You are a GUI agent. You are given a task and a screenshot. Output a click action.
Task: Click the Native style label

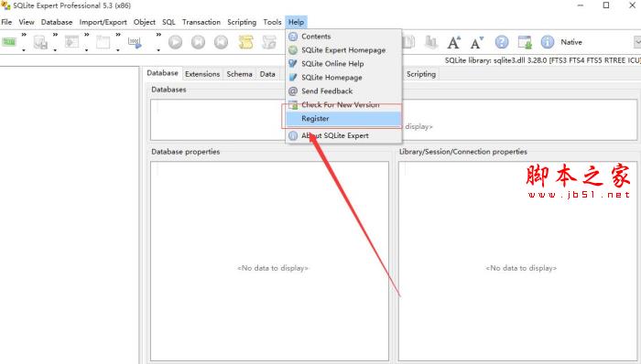pos(571,42)
